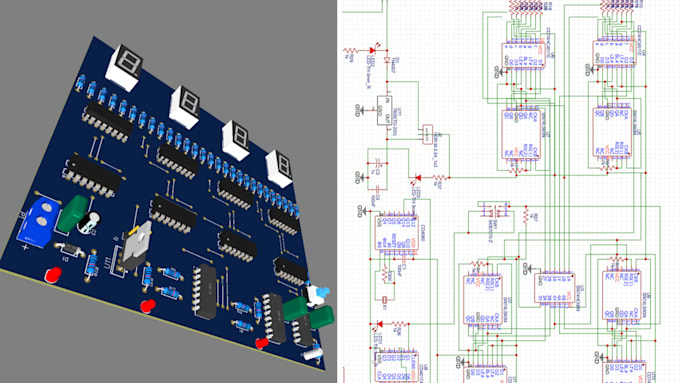
Task: Select the resistor symbol at the schematic's top-left
Action: (x=350, y=51)
